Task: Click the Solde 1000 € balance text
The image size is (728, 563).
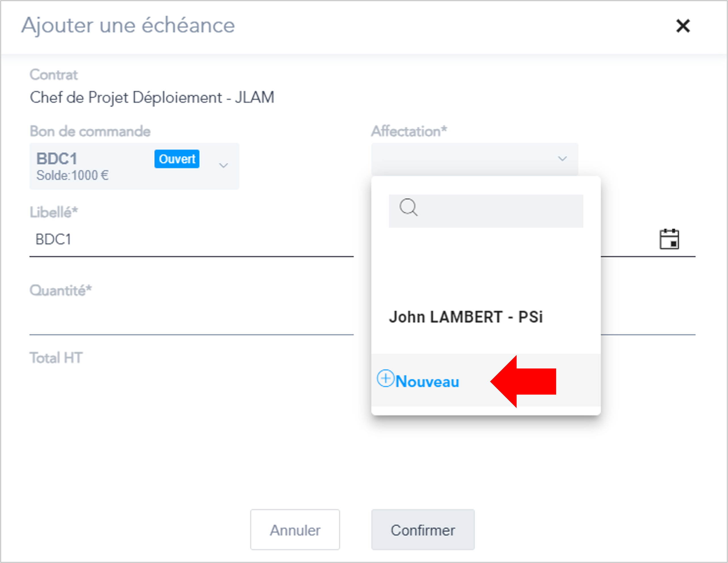Action: click(72, 175)
